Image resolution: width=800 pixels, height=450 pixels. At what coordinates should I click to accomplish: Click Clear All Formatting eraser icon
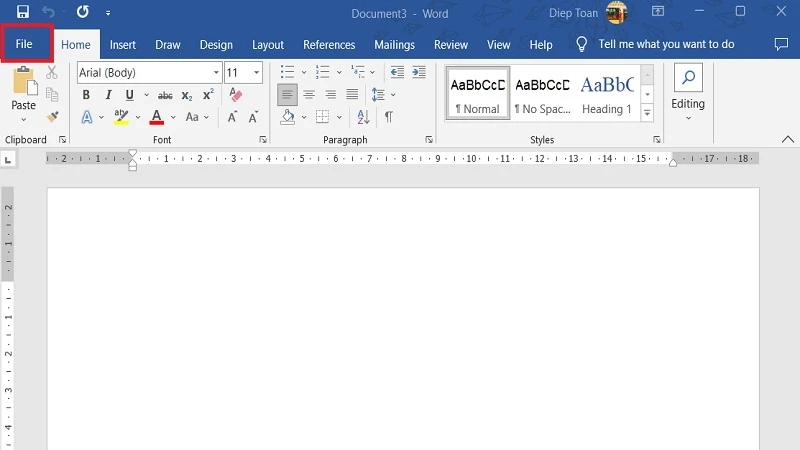[235, 94]
